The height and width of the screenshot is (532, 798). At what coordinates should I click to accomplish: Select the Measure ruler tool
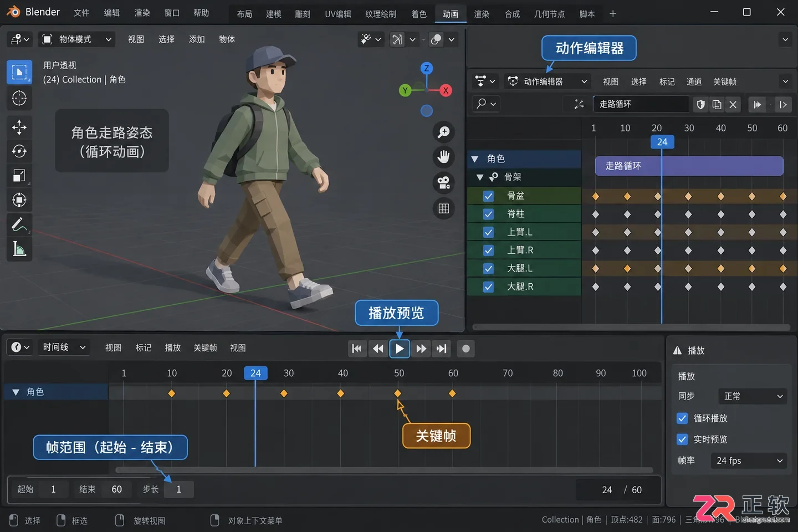coord(19,249)
